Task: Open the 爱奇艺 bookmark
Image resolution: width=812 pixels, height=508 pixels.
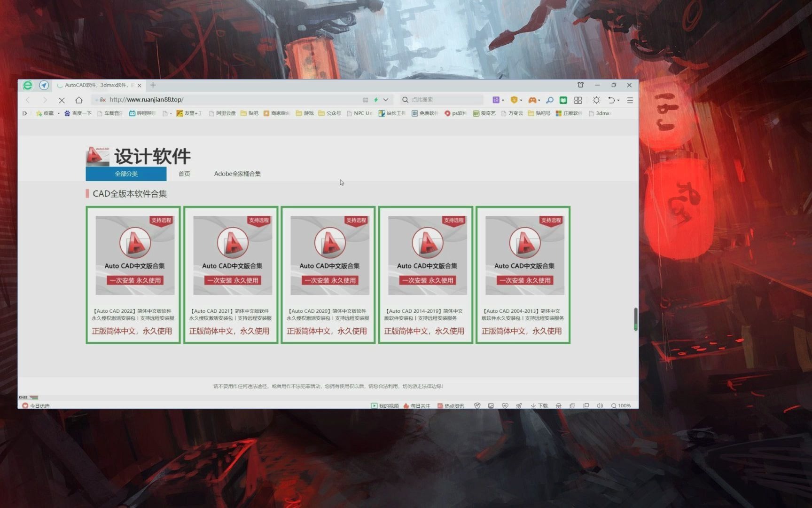Action: pyautogui.click(x=484, y=113)
